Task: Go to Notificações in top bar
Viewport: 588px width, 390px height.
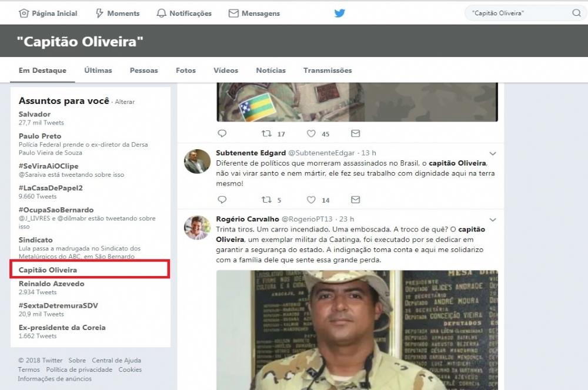Action: 184,13
